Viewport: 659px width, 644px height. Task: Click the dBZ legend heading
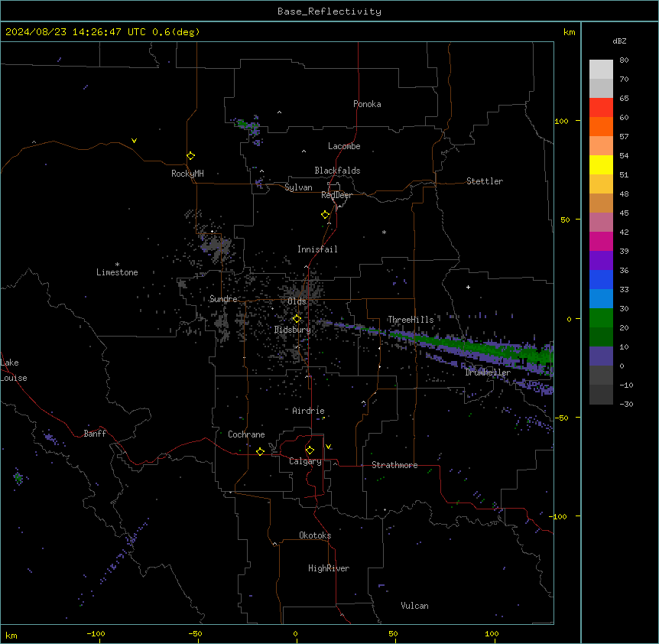coord(619,41)
